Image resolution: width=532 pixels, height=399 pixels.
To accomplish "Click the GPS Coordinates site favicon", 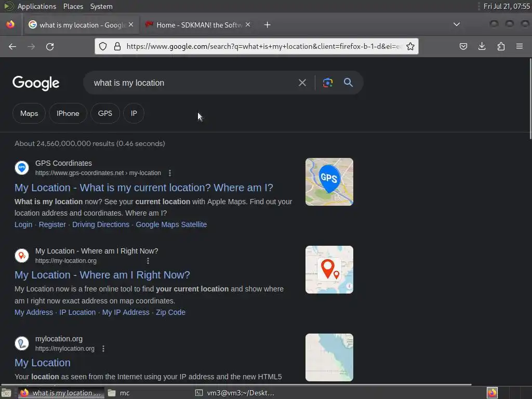I will 22,168.
